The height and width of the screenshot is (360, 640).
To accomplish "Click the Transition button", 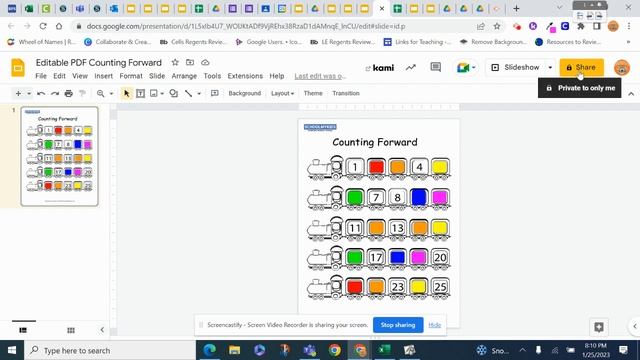I will coord(346,93).
